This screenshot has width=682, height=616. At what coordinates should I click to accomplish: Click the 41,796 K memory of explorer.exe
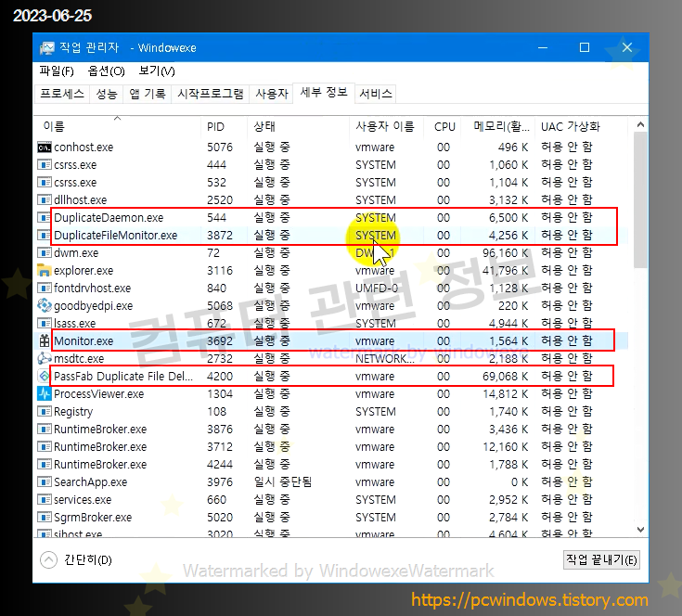click(506, 270)
